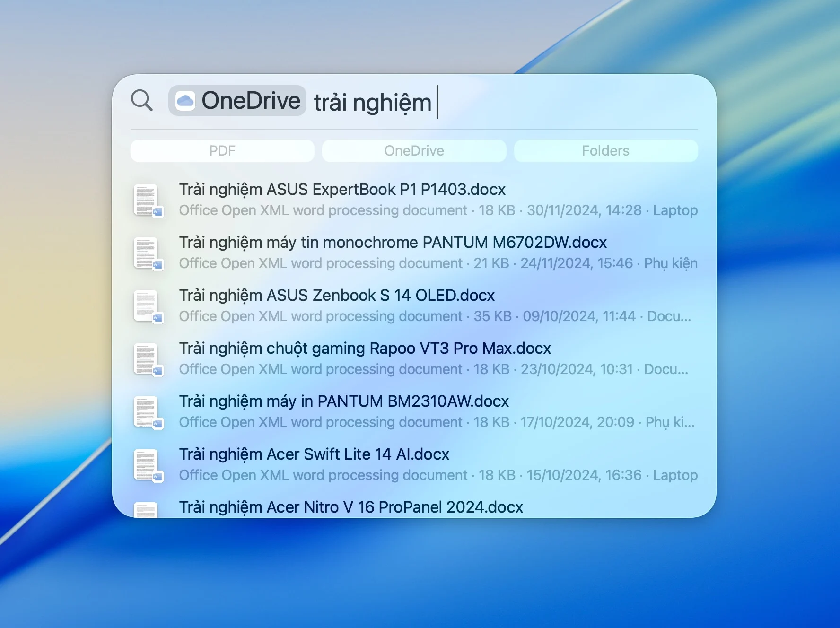Open 'Trải nghiệm Acer Swift Lite 14 AI.docx'
840x628 pixels.
314,454
